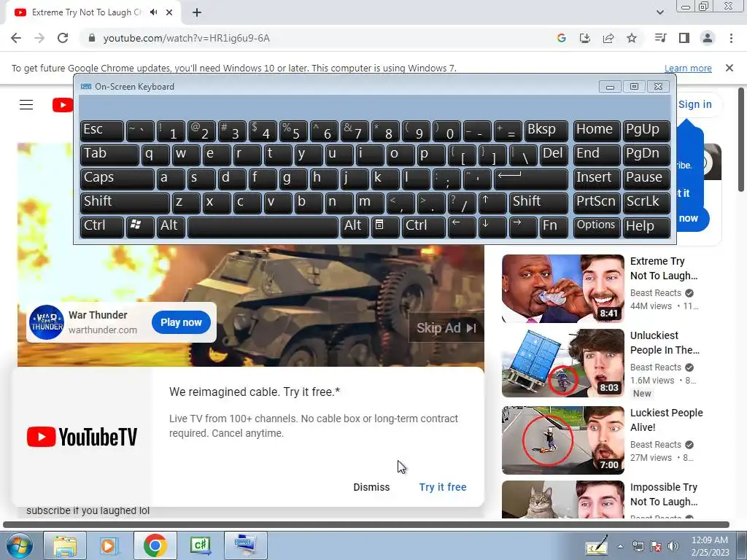The width and height of the screenshot is (747, 560).
Task: Click the PrtScn key
Action: pyautogui.click(x=596, y=203)
